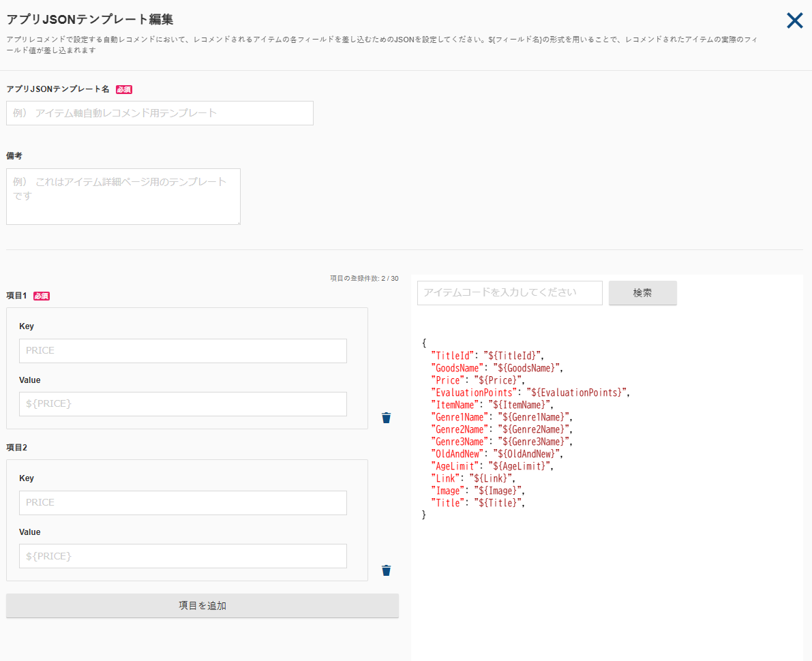Click the 項目の登録件数: 2 / 30 counter

pos(364,279)
